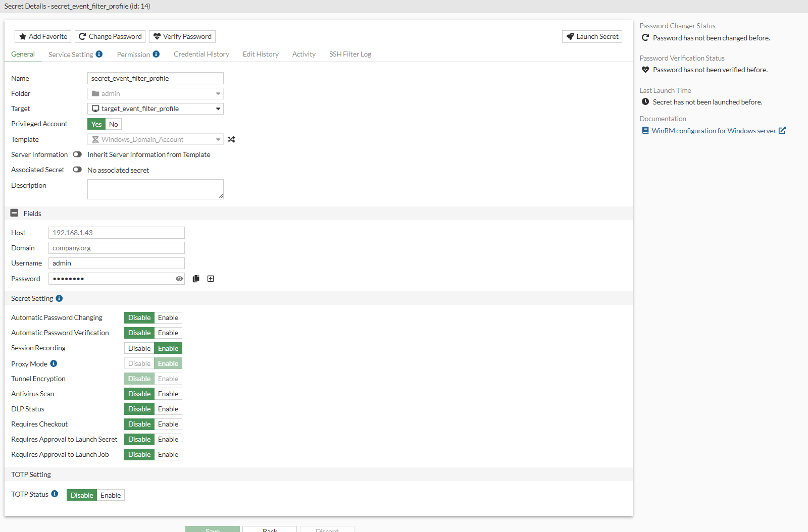Viewport: 808px width, 532px height.
Task: Click the shuffle icon beside Template field
Action: pos(232,139)
